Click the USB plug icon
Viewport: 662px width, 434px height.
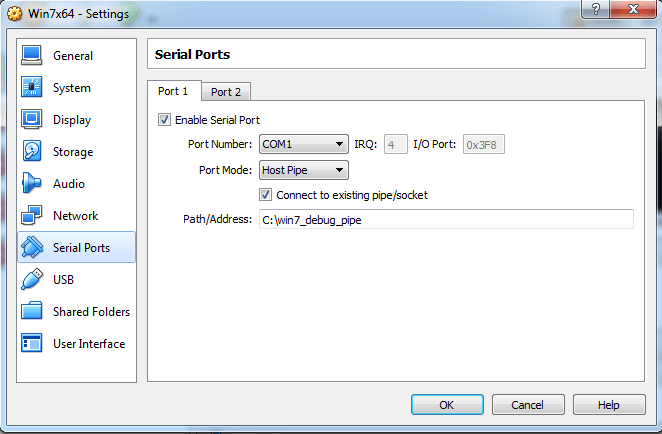coord(32,280)
